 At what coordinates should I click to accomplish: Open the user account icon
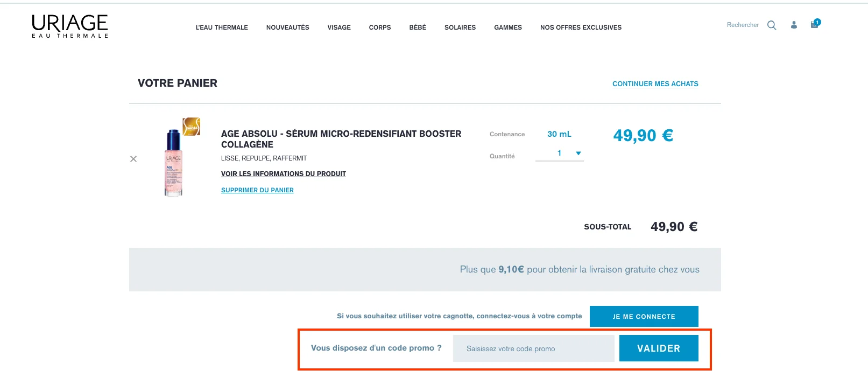pyautogui.click(x=794, y=25)
